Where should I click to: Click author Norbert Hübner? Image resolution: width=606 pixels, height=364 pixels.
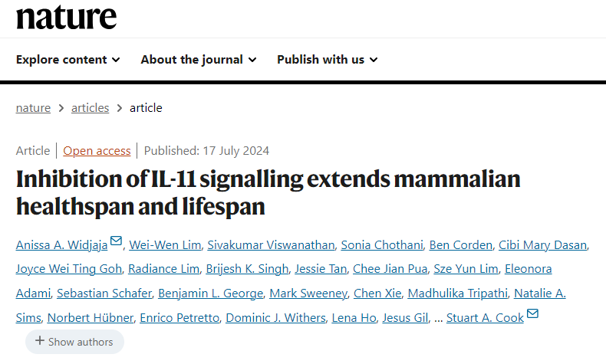91,318
